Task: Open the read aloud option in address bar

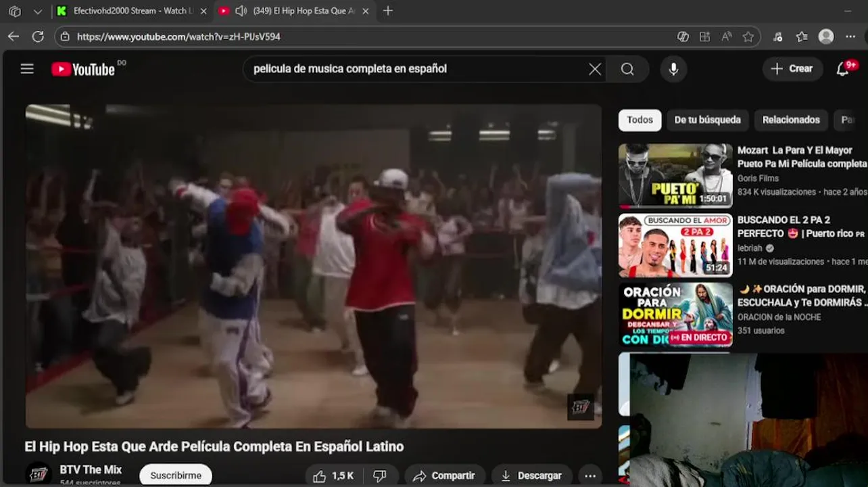Action: pyautogui.click(x=727, y=37)
